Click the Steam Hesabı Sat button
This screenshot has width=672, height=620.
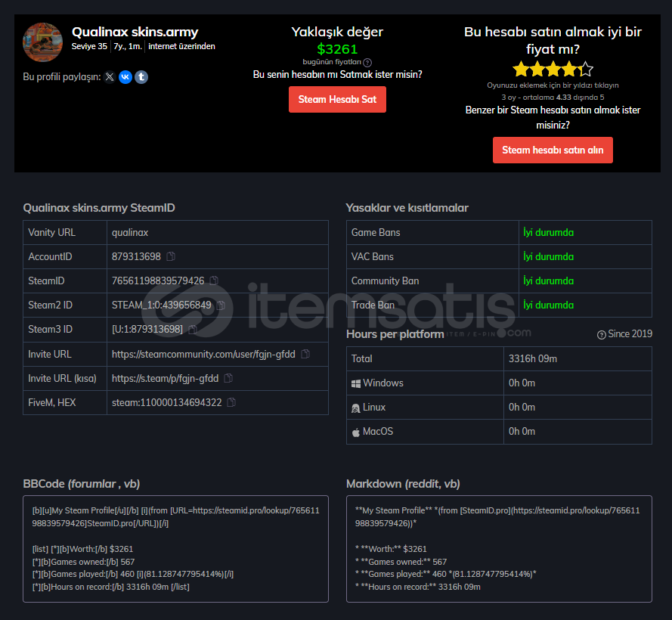tap(337, 100)
